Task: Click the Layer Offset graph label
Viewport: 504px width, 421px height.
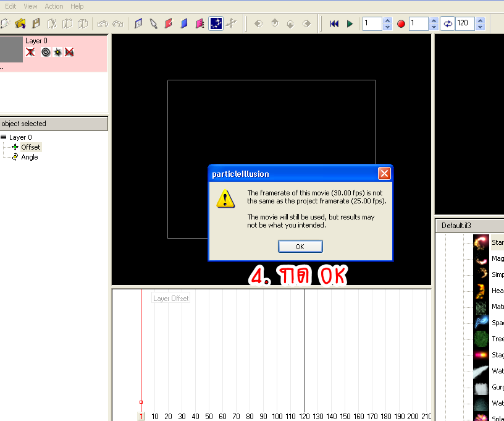Action: 170,299
